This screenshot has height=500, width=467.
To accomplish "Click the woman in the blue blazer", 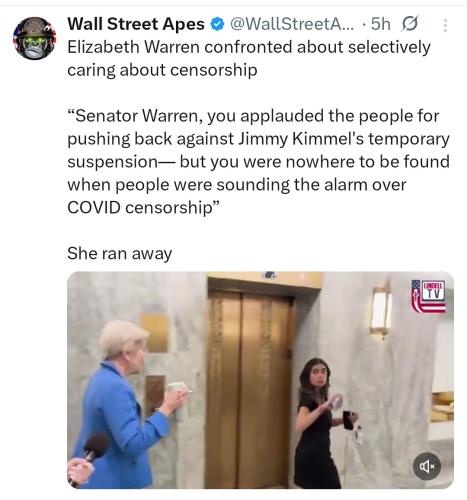I will click(123, 405).
